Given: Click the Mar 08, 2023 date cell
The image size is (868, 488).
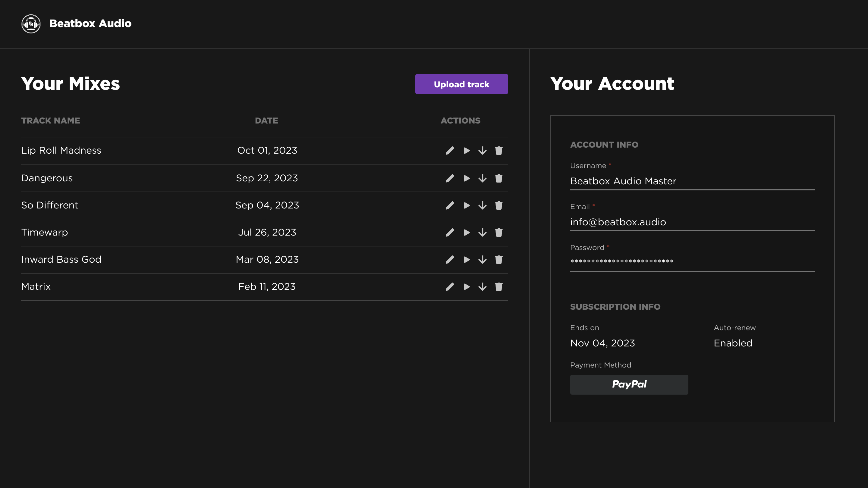Looking at the screenshot, I should 267,260.
